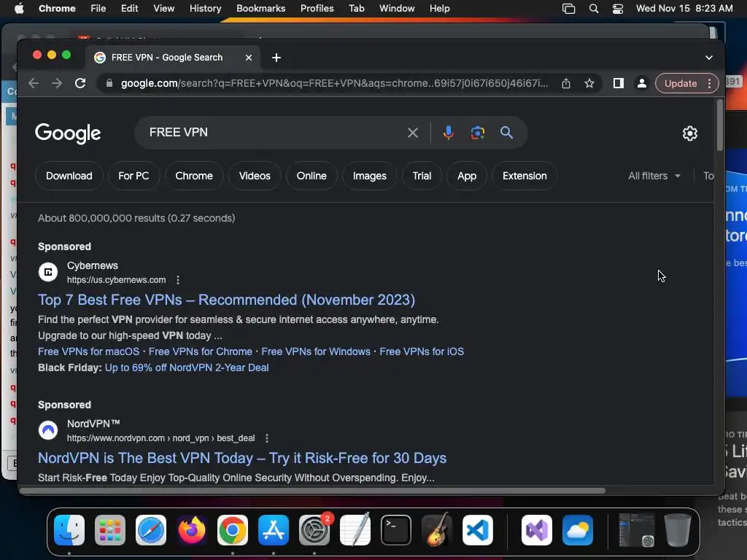Open Trash in the Dock

pos(678,530)
